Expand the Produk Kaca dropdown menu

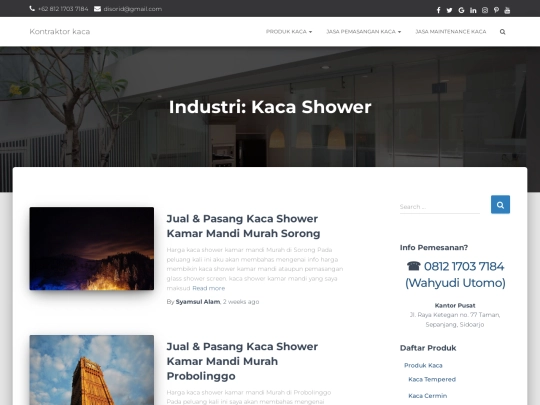(x=289, y=32)
